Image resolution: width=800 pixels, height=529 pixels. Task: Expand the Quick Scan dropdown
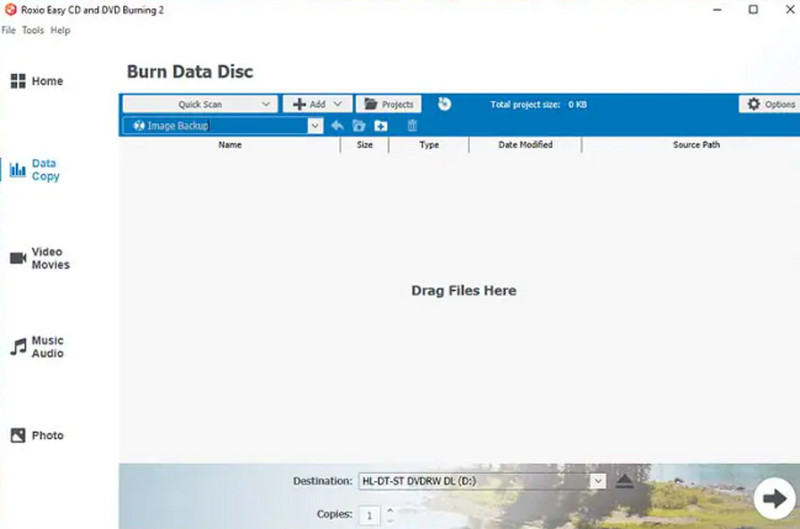[266, 104]
